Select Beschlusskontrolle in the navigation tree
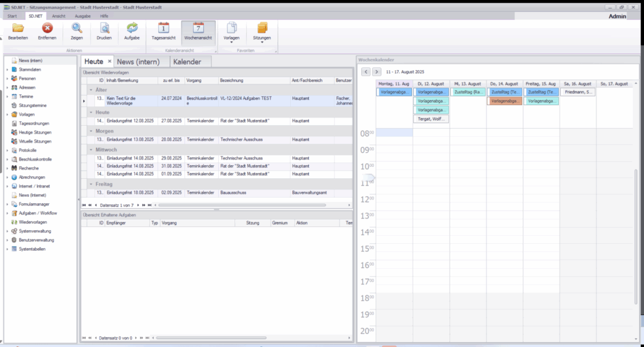The image size is (644, 347). [35, 159]
